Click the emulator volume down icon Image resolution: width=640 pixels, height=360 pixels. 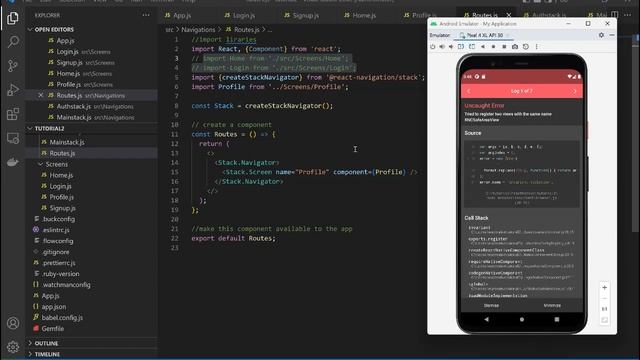pos(451,47)
